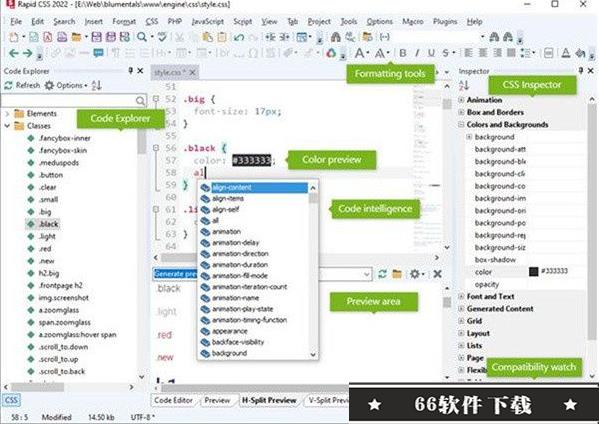
Task: Select the .black class in Code Explorer
Action: (49, 224)
